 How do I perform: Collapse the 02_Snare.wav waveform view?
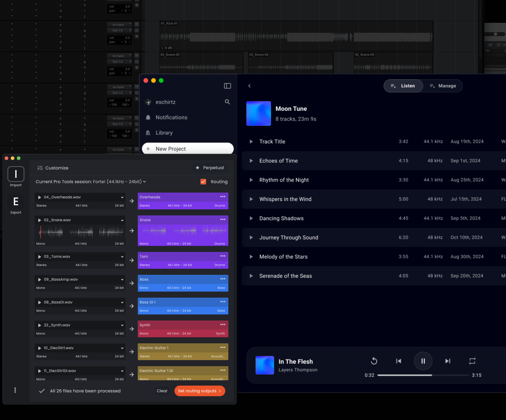click(x=122, y=220)
